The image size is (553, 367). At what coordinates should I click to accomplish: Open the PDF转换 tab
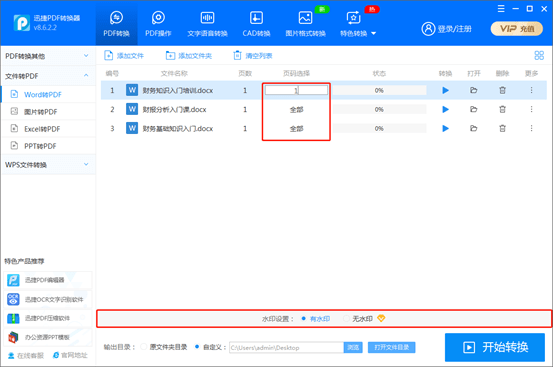[x=116, y=24]
